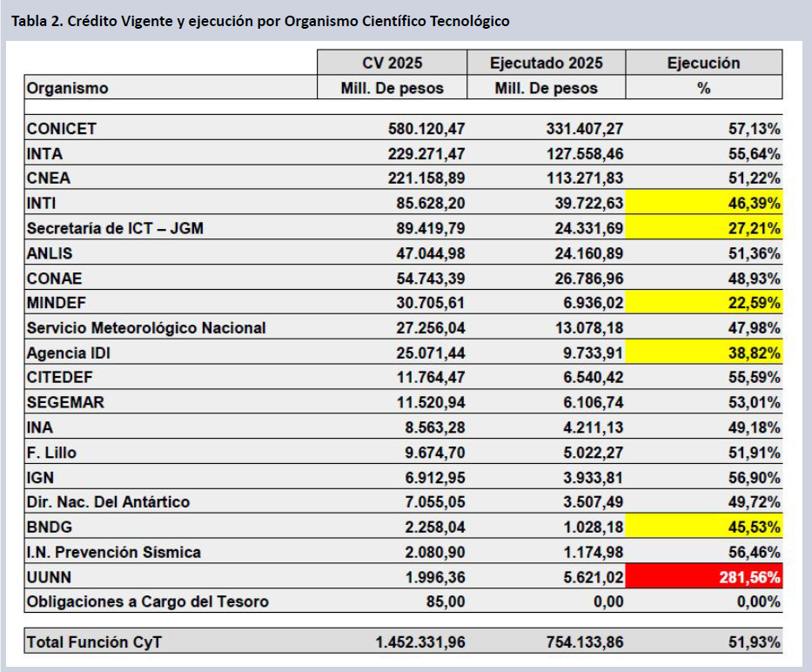Click the 'I.N. Prevención Sísmica' row label

point(114,552)
